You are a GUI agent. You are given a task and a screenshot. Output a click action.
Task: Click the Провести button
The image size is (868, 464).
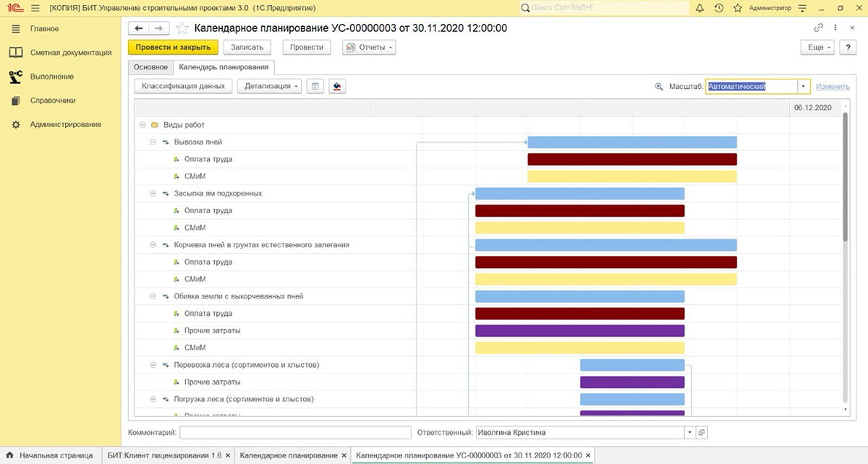tap(306, 47)
